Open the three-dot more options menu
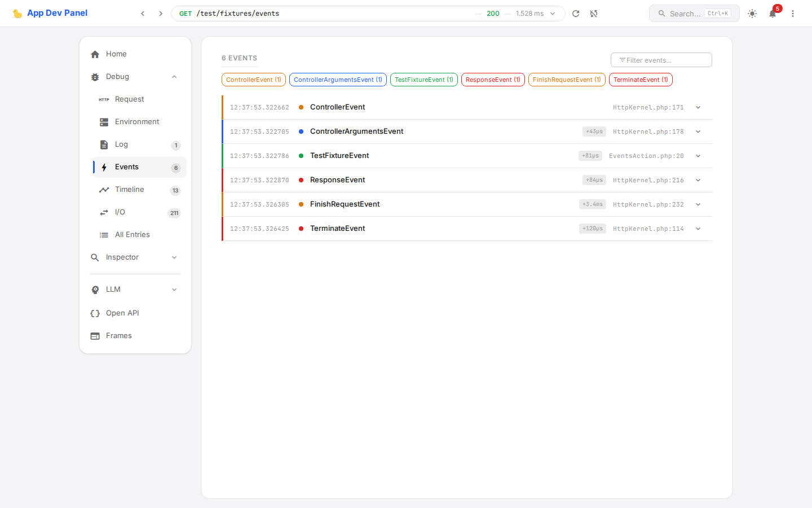Image resolution: width=812 pixels, height=508 pixels. point(793,14)
